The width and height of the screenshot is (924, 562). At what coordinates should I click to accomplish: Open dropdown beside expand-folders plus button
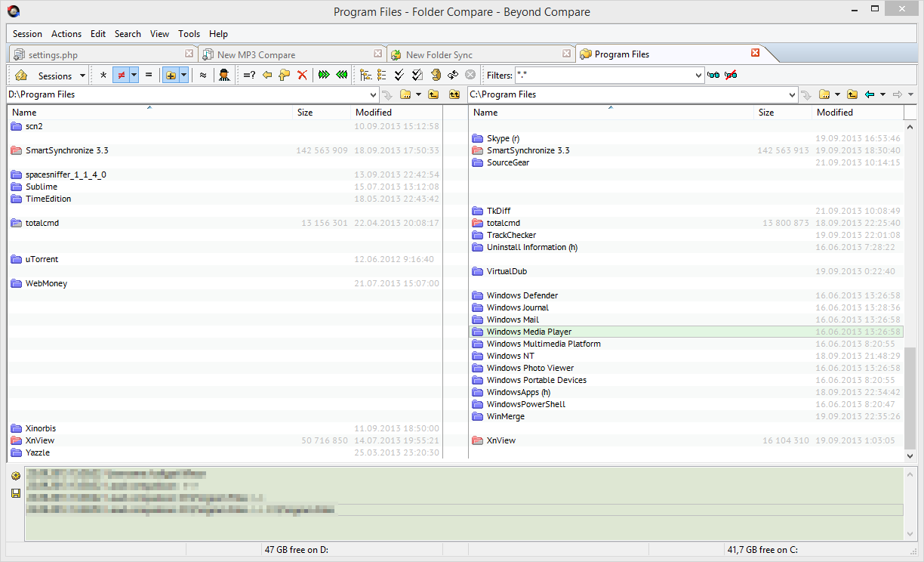pos(183,76)
